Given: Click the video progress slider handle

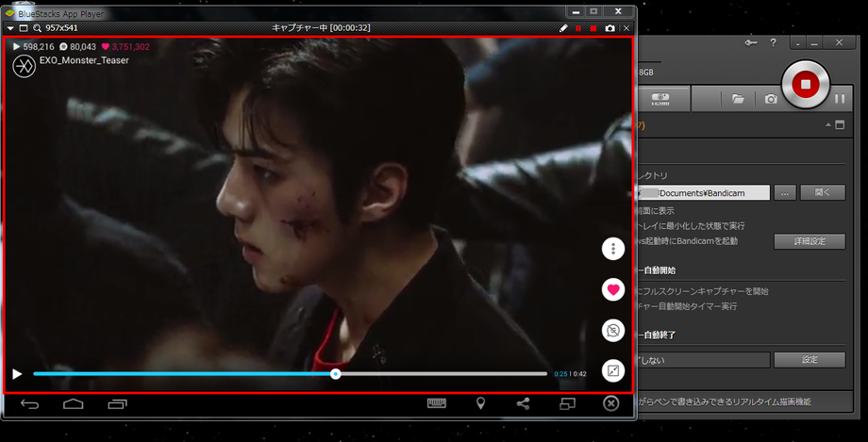Looking at the screenshot, I should pyautogui.click(x=335, y=374).
